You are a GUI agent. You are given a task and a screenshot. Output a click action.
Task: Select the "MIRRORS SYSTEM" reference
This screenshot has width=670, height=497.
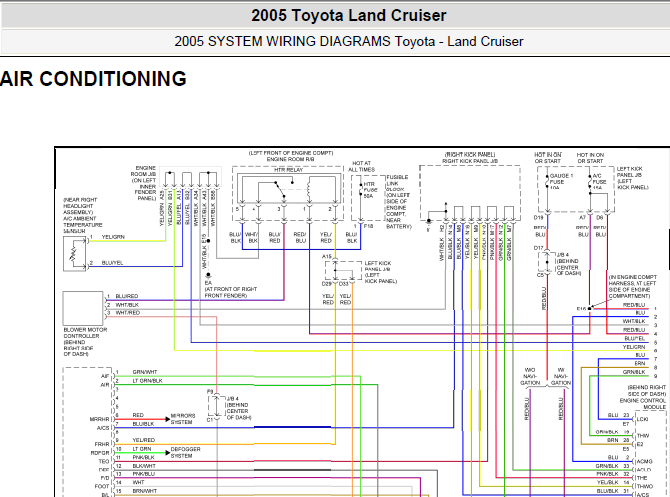(183, 419)
